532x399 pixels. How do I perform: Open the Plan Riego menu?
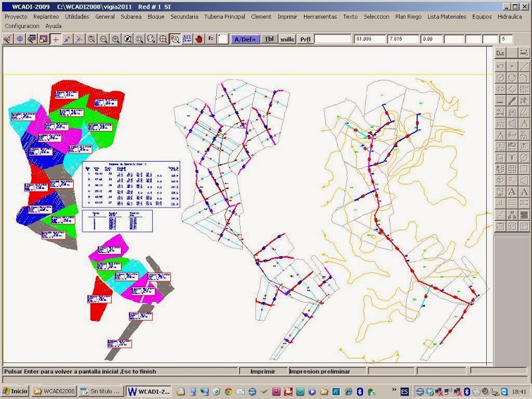[x=408, y=16]
